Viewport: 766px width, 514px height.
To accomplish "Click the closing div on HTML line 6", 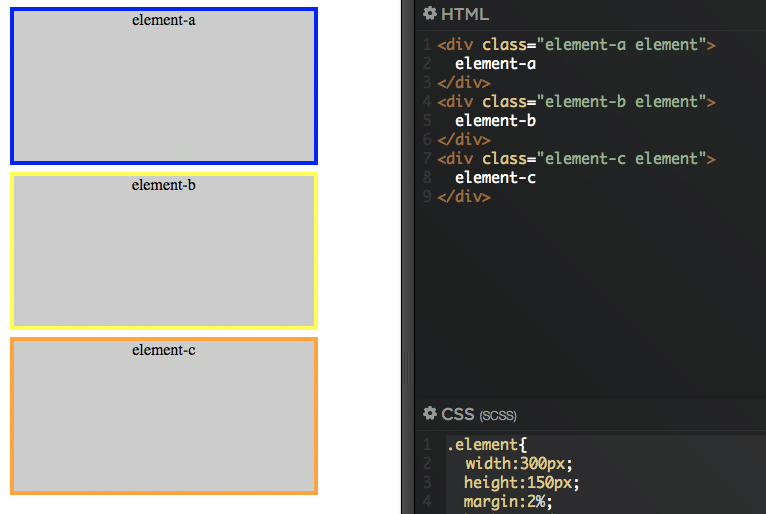I will [x=464, y=140].
